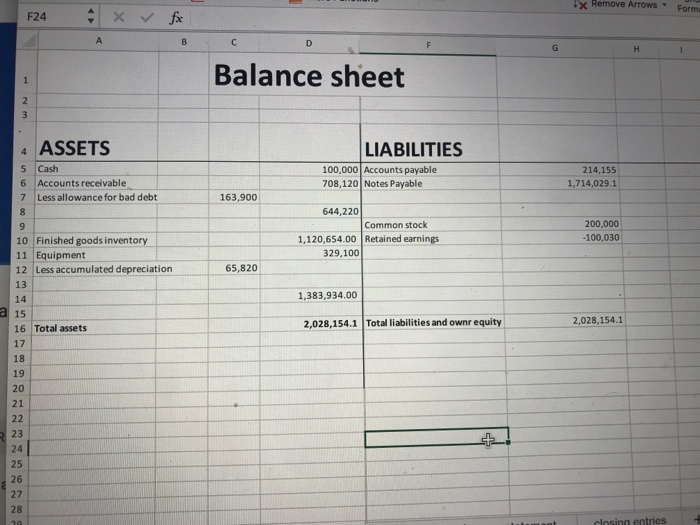The height and width of the screenshot is (525, 700).
Task: Select column C header
Action: [233, 42]
